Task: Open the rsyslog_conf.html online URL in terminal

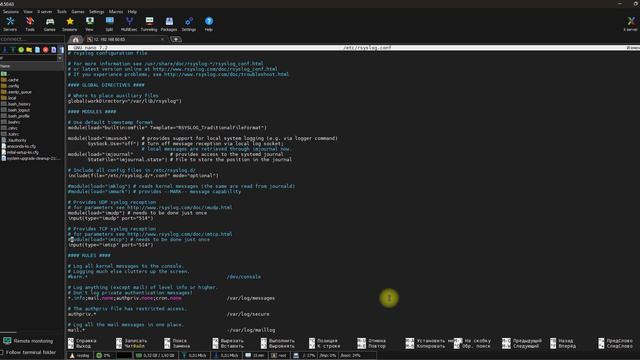Action: (x=215, y=69)
